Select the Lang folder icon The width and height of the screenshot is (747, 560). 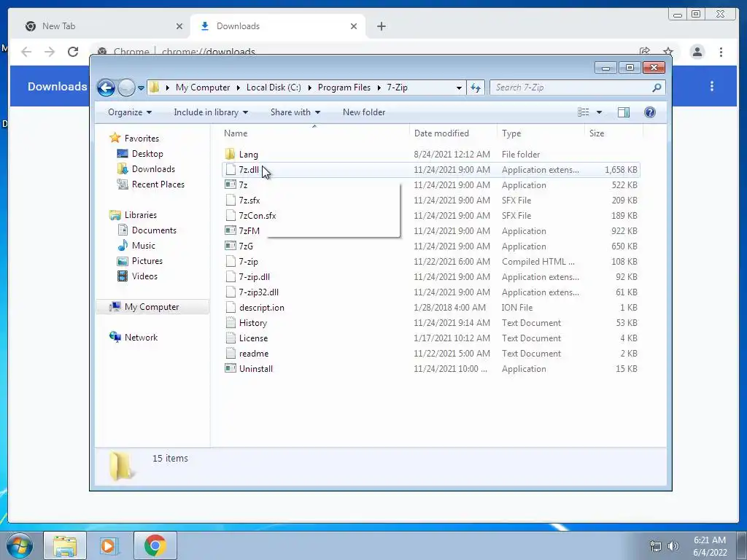click(231, 155)
